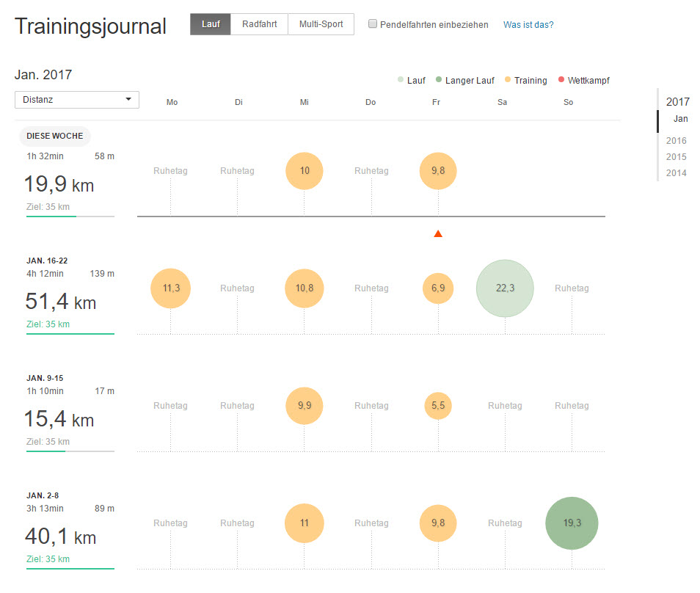Open the Distanz dropdown menu
700x593 pixels.
click(x=77, y=99)
